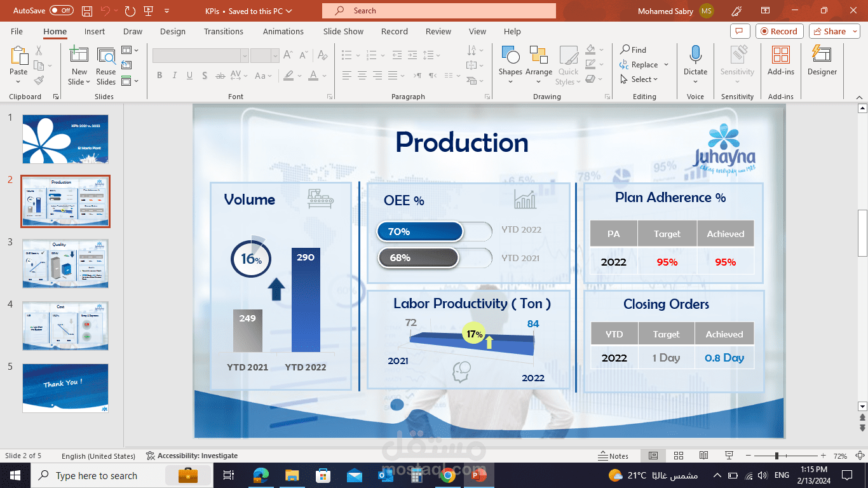Toggle AutoSave switch off/on
This screenshot has height=488, width=868.
coord(62,11)
